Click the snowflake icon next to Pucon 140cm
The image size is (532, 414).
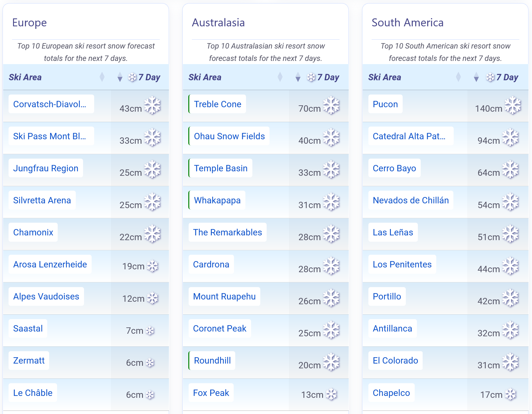pos(513,105)
